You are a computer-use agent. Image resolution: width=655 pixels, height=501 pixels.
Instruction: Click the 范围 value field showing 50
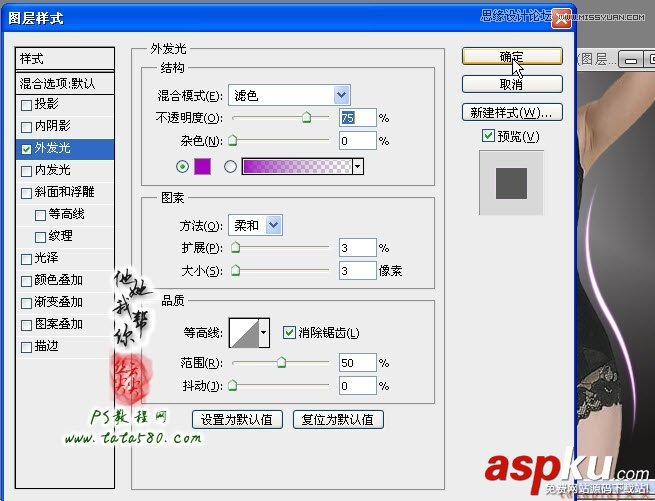tap(358, 363)
